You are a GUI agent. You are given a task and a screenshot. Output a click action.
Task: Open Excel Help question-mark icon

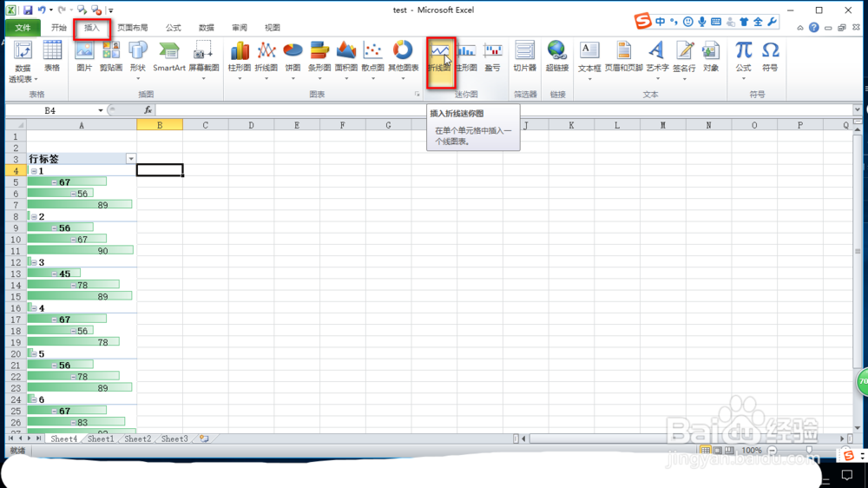click(814, 27)
